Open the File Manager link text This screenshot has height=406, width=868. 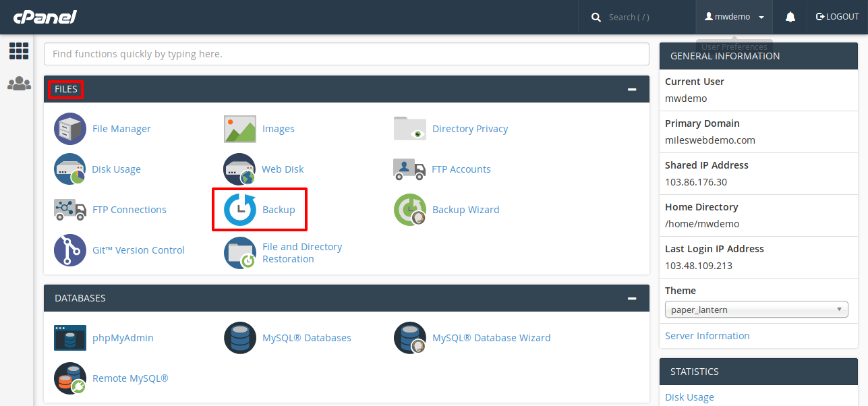click(x=121, y=129)
